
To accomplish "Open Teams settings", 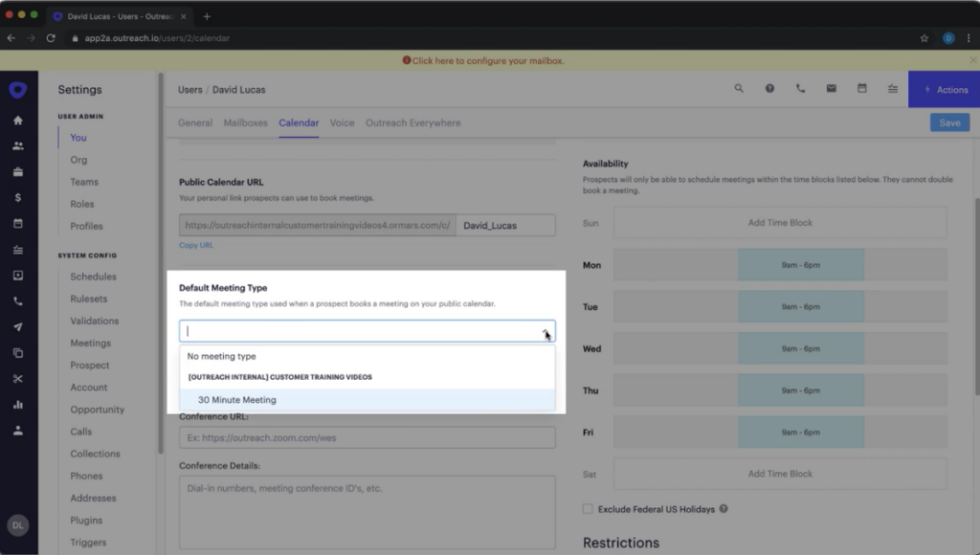I will [x=84, y=182].
